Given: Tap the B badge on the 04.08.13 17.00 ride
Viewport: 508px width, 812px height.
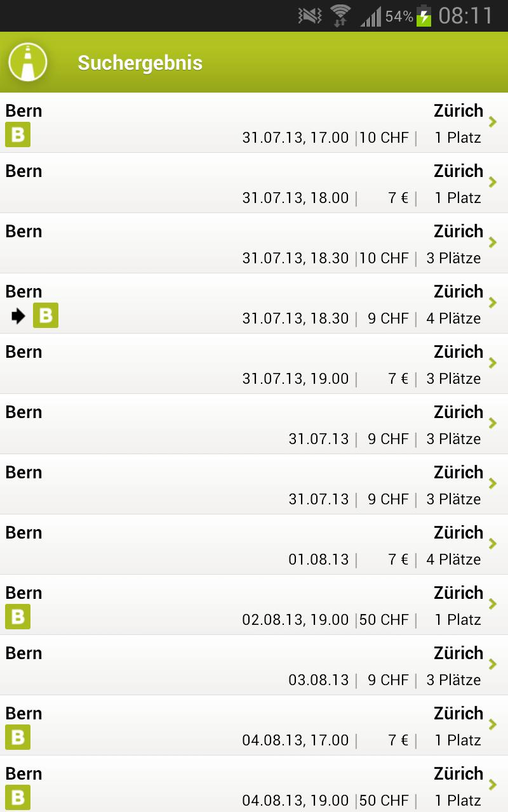Looking at the screenshot, I should coord(17,738).
